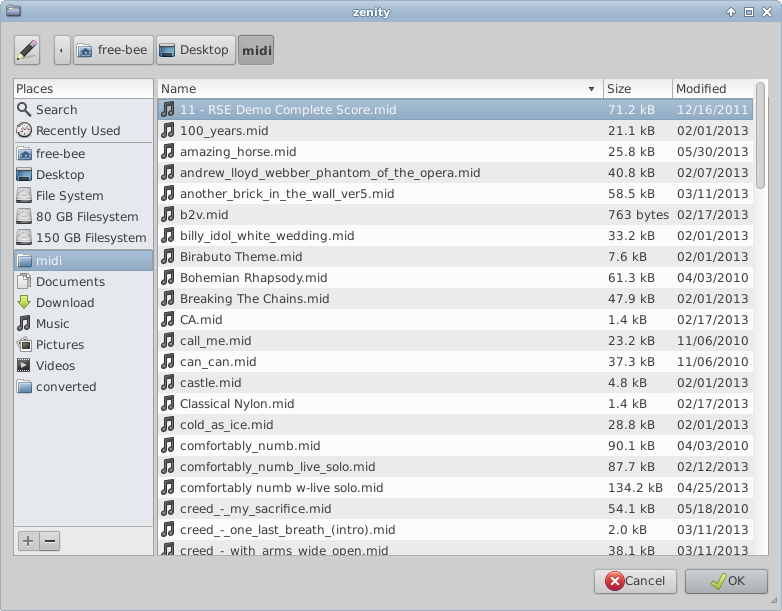Screen dimensions: 782x611
Task: Select another_brick_in_the_wall_ver5.mid
Action: (x=455, y=194)
